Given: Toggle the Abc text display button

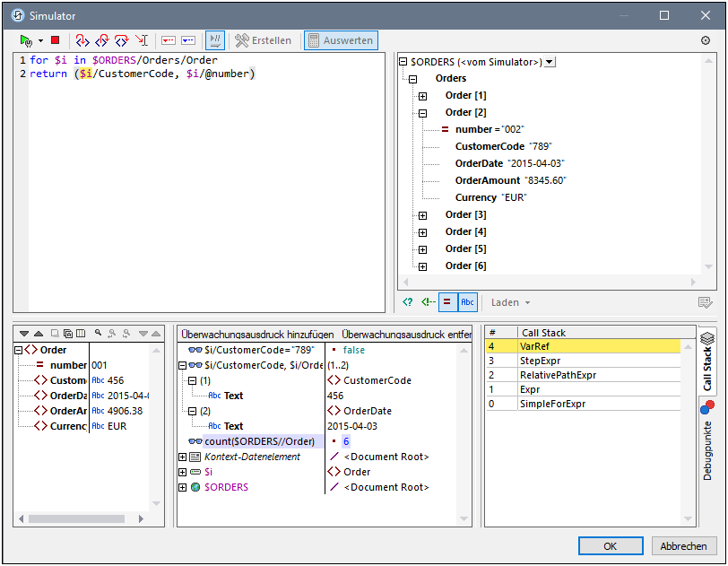Looking at the screenshot, I should click(467, 302).
